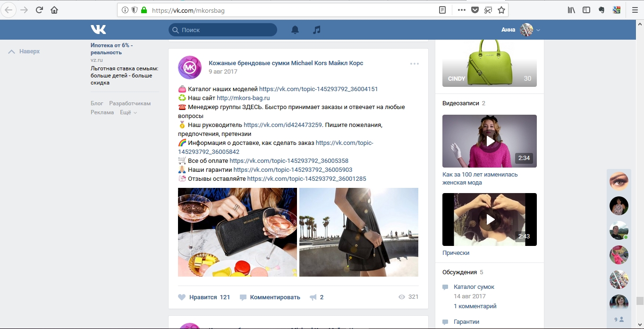Open the music note player icon

317,30
